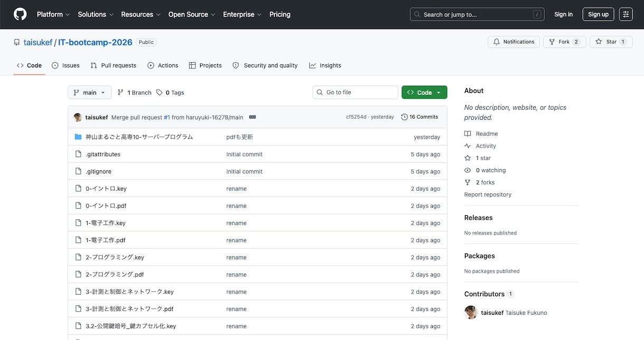Switch to the Issues tab
644x340 pixels.
pos(65,65)
